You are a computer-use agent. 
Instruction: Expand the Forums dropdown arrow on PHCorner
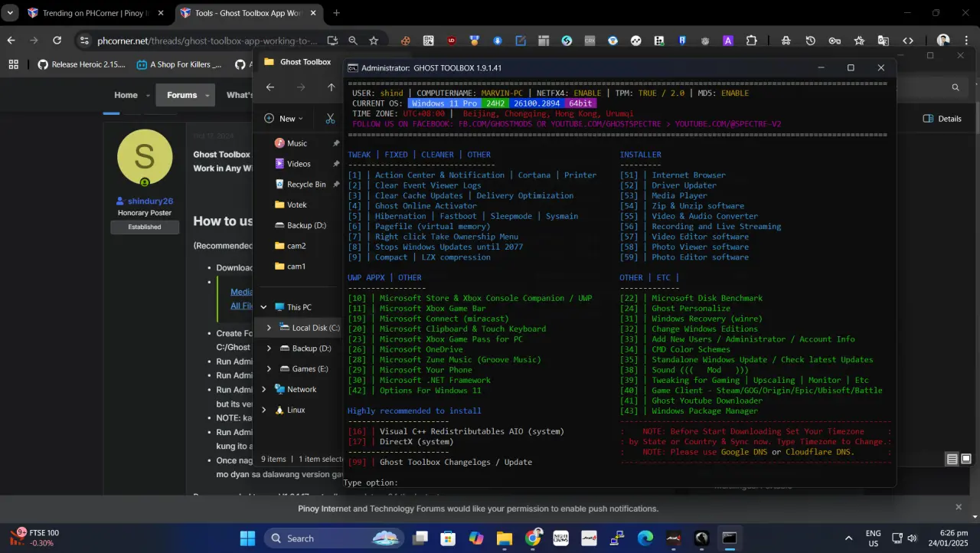click(x=207, y=96)
